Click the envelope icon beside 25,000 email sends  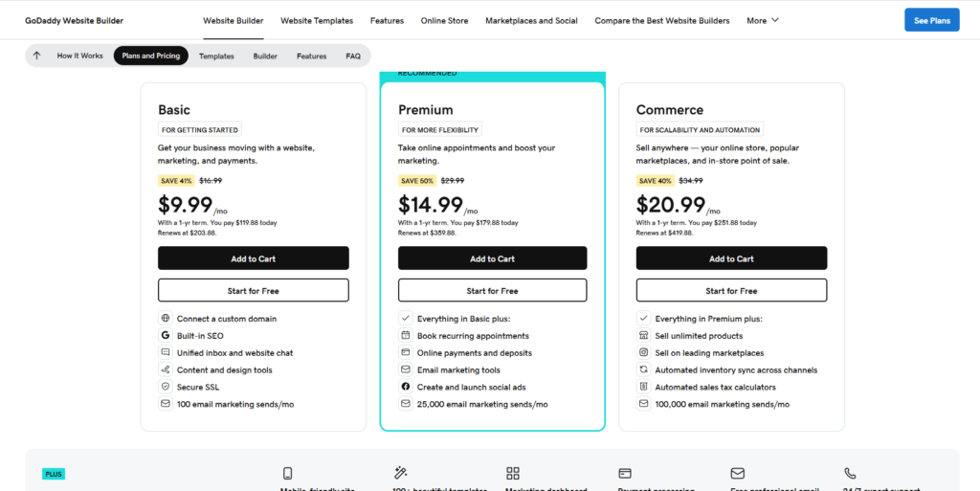click(406, 405)
